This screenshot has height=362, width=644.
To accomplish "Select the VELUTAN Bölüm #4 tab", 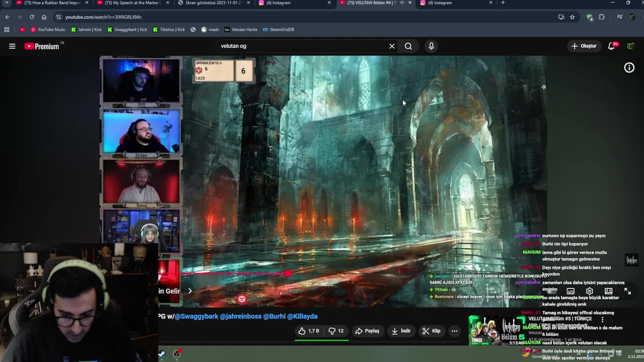I will point(376,3).
